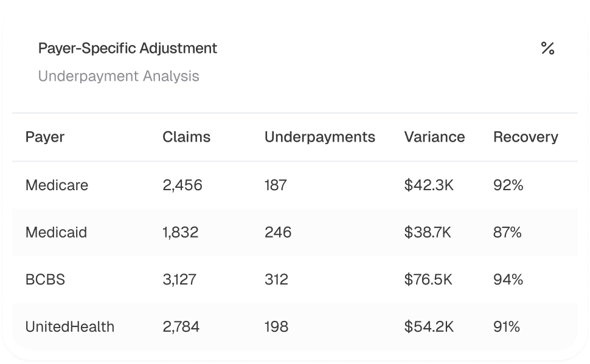Click Medicaid recovery rate 87%
590x364 pixels.
(x=507, y=232)
